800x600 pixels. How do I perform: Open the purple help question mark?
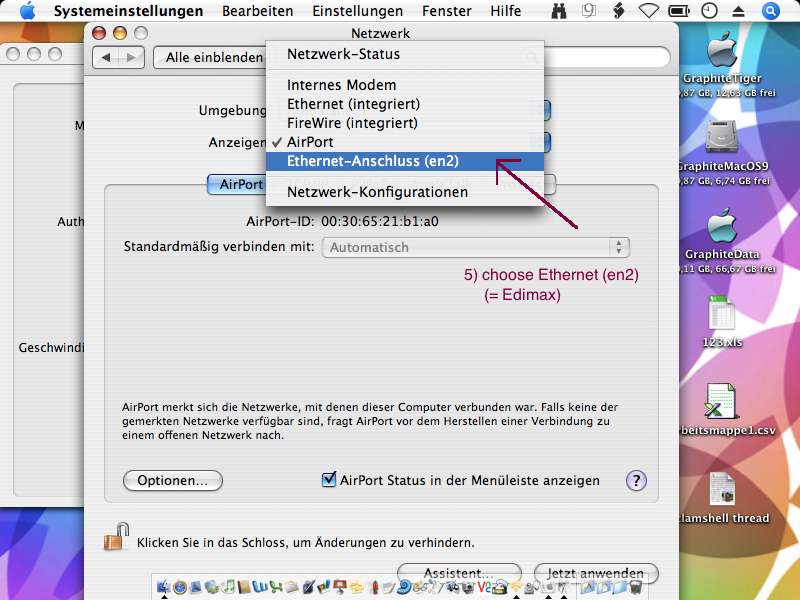click(636, 480)
